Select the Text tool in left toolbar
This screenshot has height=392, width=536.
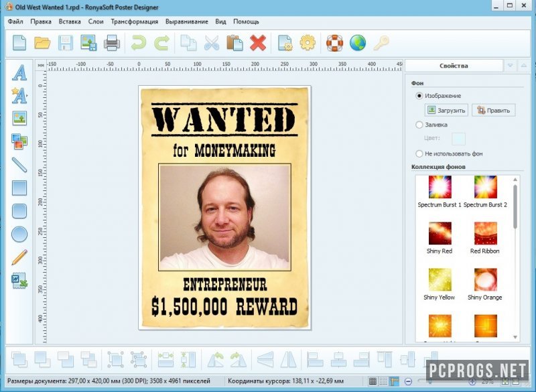[x=19, y=72]
